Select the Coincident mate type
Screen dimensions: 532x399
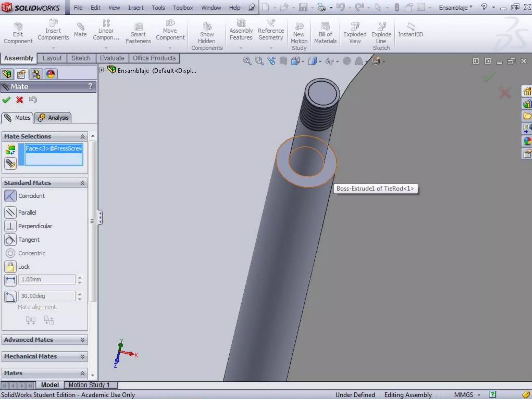(10, 196)
